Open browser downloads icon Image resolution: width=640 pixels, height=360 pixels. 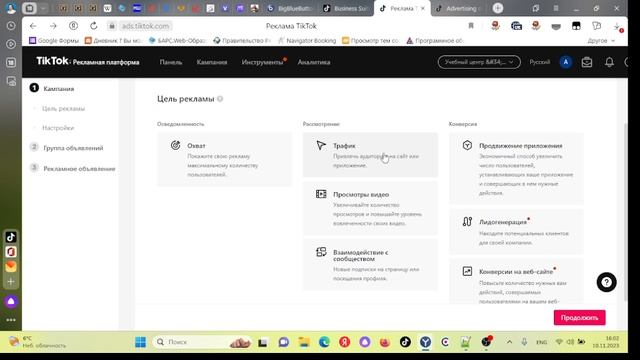[x=617, y=26]
